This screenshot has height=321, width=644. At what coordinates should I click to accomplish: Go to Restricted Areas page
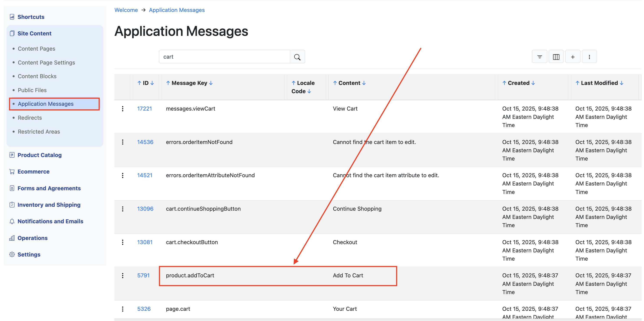point(39,131)
